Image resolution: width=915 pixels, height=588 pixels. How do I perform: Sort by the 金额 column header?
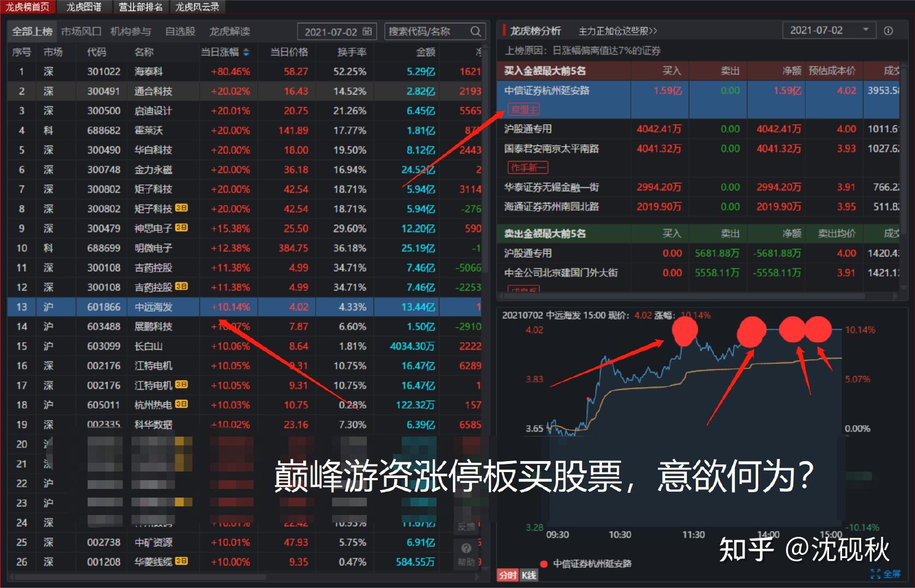(x=426, y=52)
